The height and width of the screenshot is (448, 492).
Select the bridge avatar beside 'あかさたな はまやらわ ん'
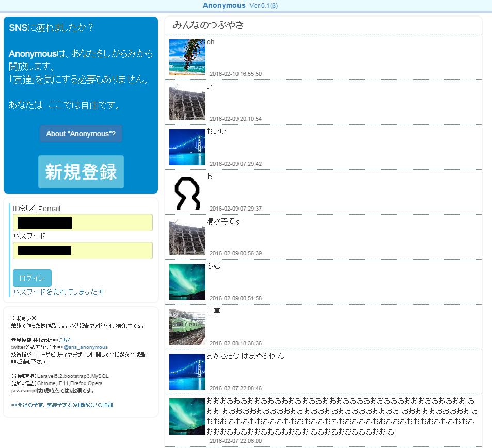[187, 372]
